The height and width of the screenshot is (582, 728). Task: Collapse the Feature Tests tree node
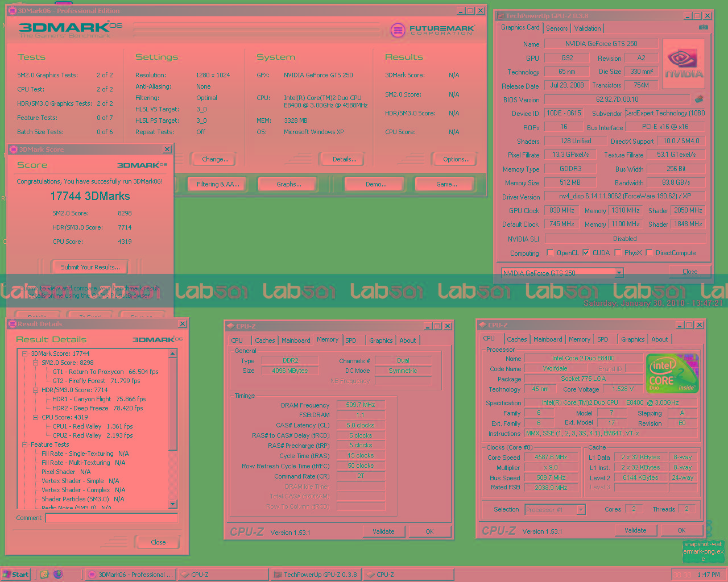tap(25, 444)
